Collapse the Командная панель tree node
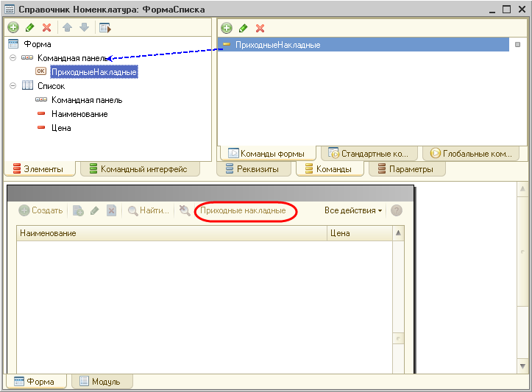Viewport: 532px width, 392px height. [13, 58]
